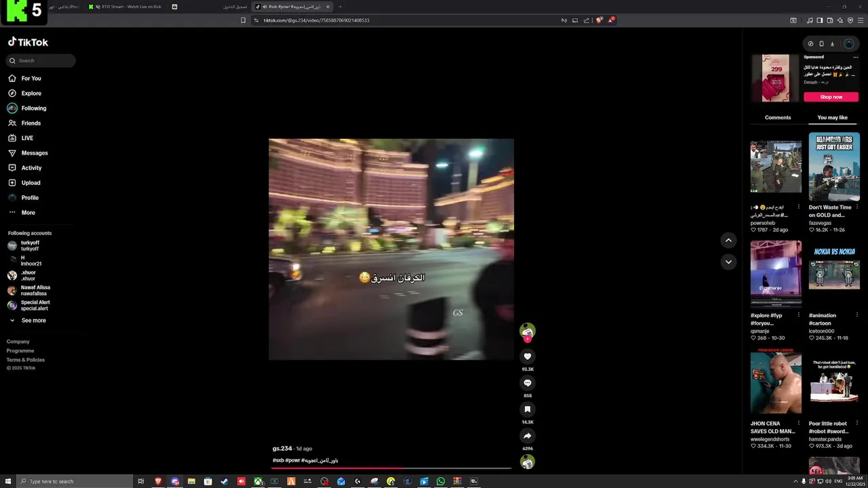The height and width of the screenshot is (488, 868).
Task: Open the Company footer link
Action: (x=18, y=342)
